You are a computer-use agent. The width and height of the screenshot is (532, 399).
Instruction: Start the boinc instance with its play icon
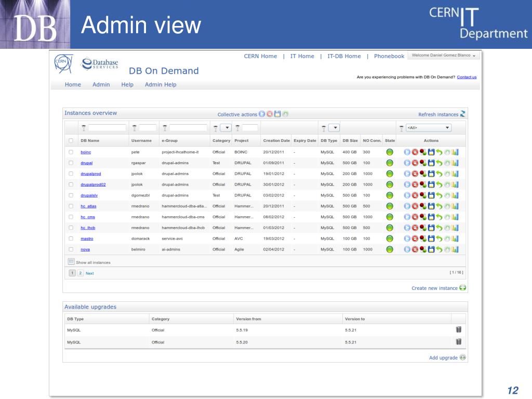[407, 152]
